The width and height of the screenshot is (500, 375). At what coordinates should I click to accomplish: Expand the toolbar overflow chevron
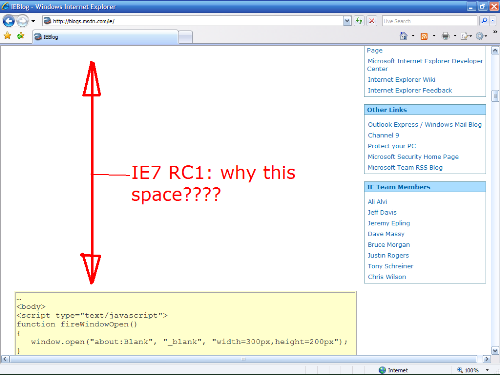click(x=495, y=32)
